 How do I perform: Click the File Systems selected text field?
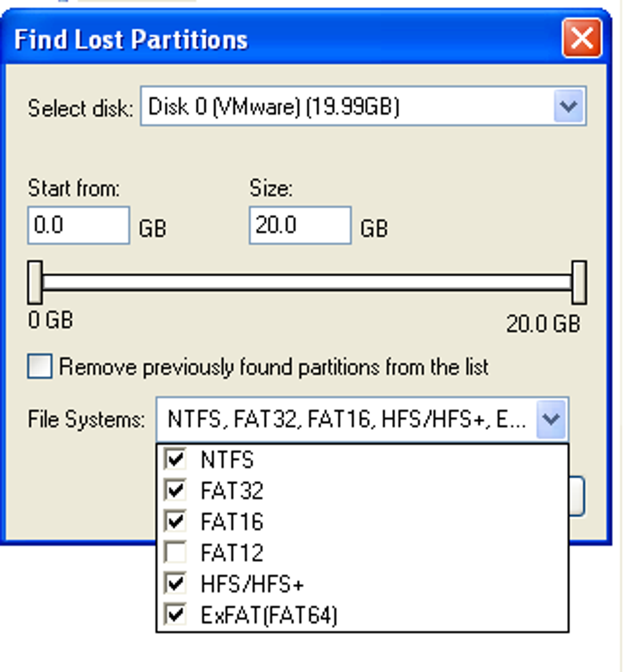point(346,419)
